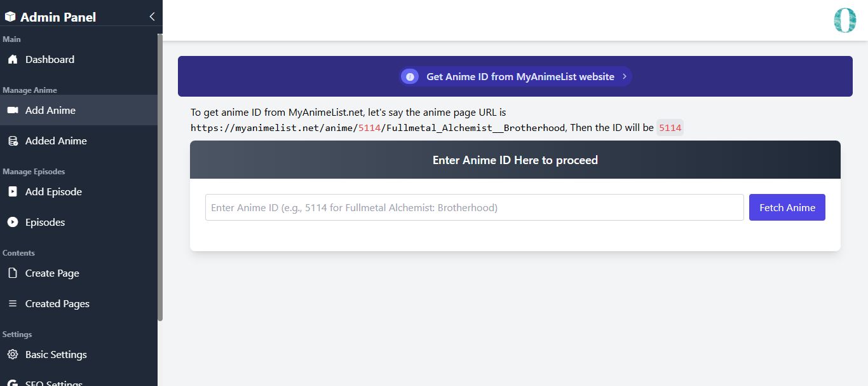868x386 pixels.
Task: Click the Admin Panel cube logo icon
Action: 10,17
